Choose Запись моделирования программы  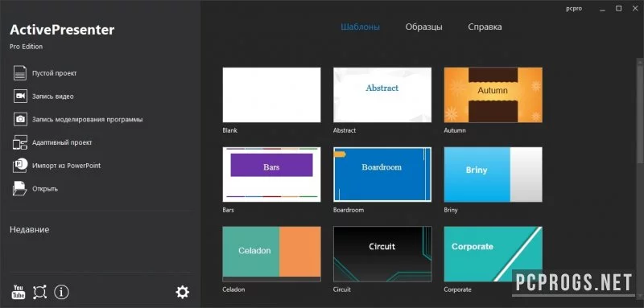[x=88, y=120]
